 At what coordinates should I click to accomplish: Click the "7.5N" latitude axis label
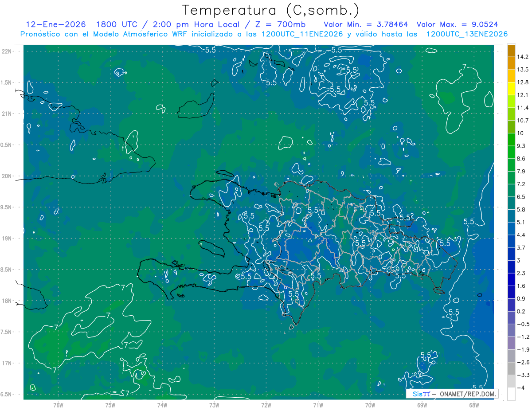(6, 332)
